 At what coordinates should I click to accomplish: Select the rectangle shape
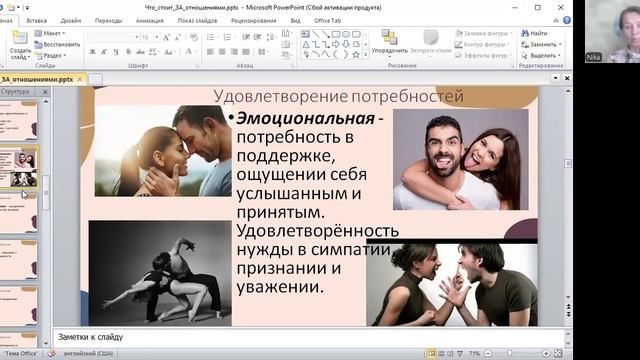click(336, 34)
